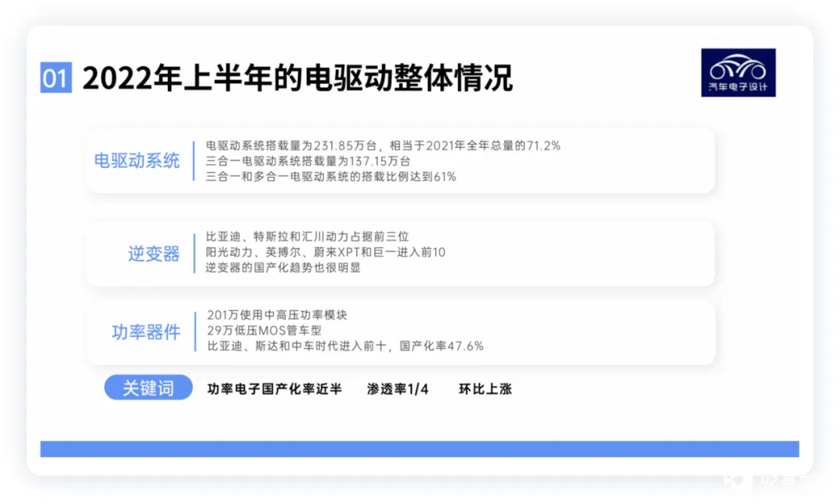This screenshot has height=504, width=840.
Task: Click the line 比亚迪、特斯拉和汇川动力占据前三位
Action: tap(307, 236)
